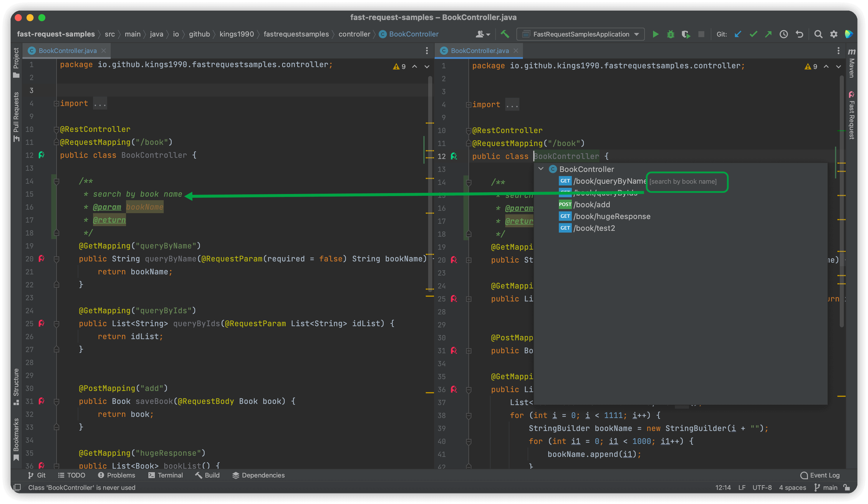This screenshot has width=868, height=504.
Task: Open Git history clock icon
Action: tap(783, 34)
